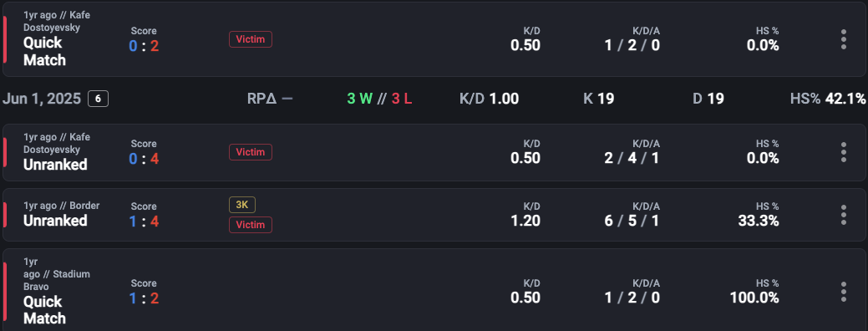Click the 0 : 4 score of Unranked match
The width and height of the screenshot is (868, 331).
click(144, 159)
